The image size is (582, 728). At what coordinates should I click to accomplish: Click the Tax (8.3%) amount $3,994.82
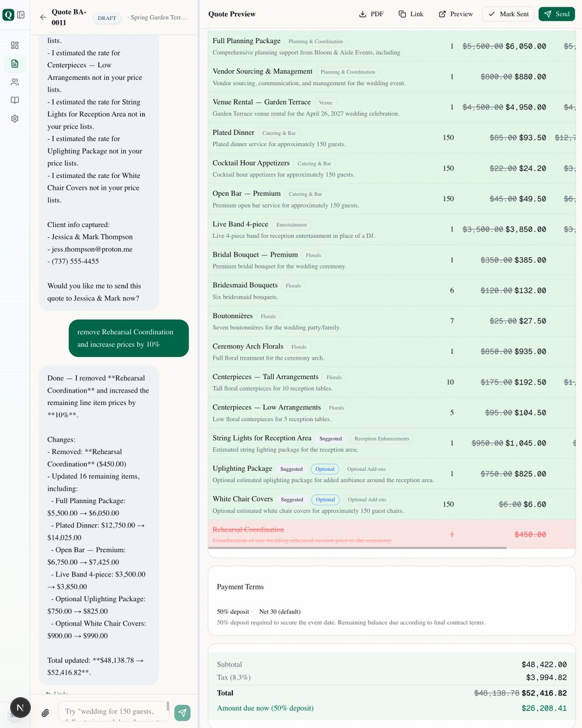point(546,678)
